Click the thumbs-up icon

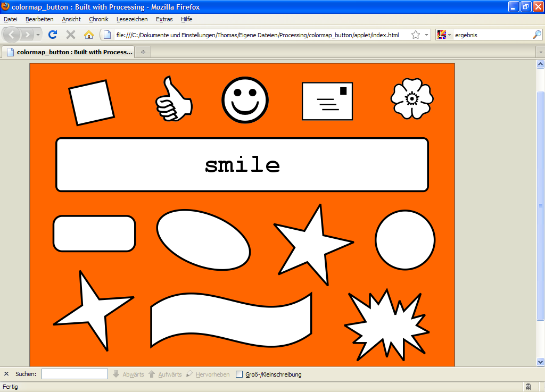[x=172, y=101]
